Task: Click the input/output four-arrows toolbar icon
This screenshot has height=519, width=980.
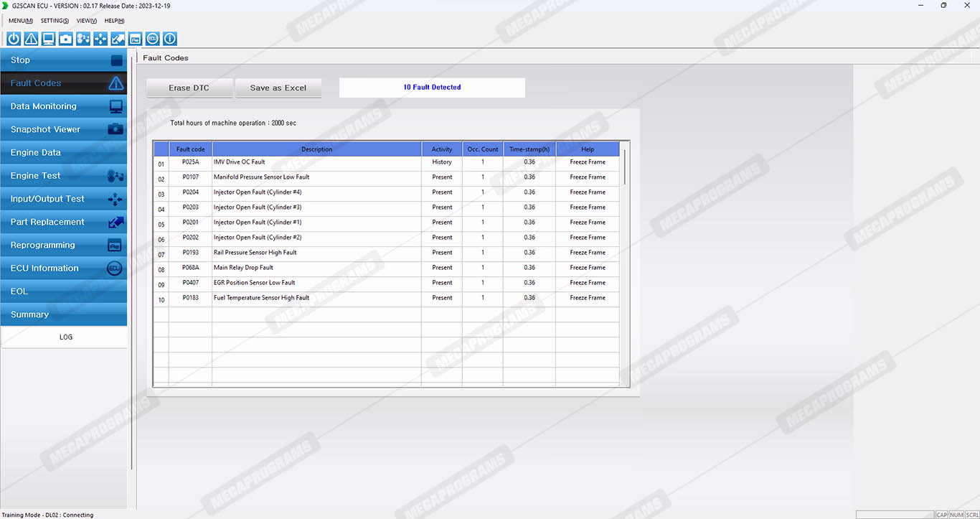Action: pyautogui.click(x=100, y=39)
